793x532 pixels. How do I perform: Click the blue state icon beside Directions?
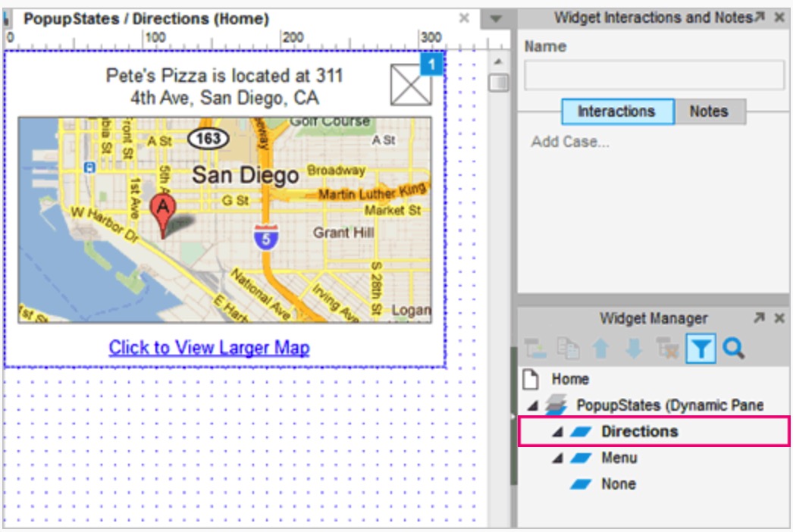[581, 431]
